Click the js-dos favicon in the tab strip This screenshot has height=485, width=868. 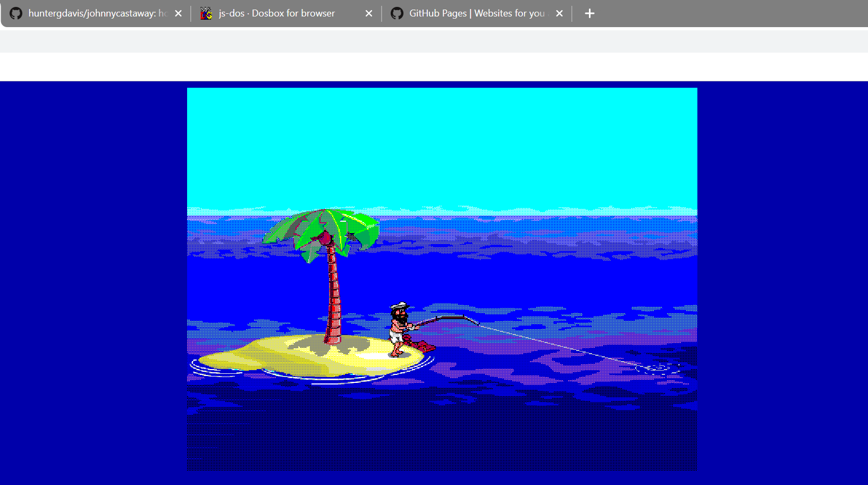coord(206,13)
